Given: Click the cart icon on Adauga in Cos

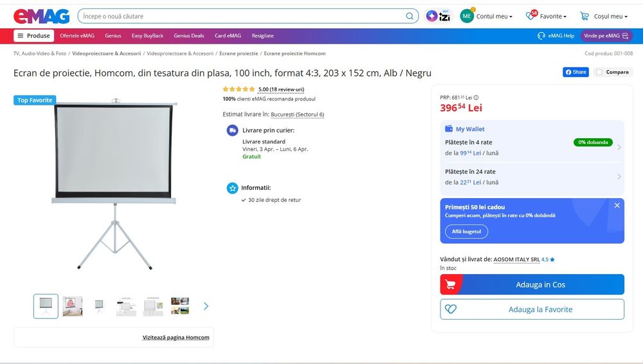Looking at the screenshot, I should coord(450,284).
